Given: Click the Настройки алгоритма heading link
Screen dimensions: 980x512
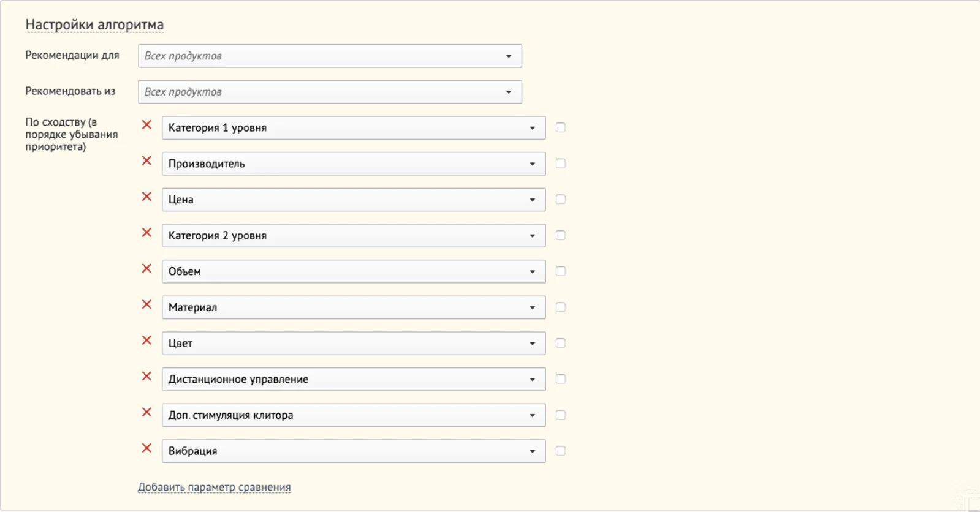Looking at the screenshot, I should pyautogui.click(x=94, y=24).
